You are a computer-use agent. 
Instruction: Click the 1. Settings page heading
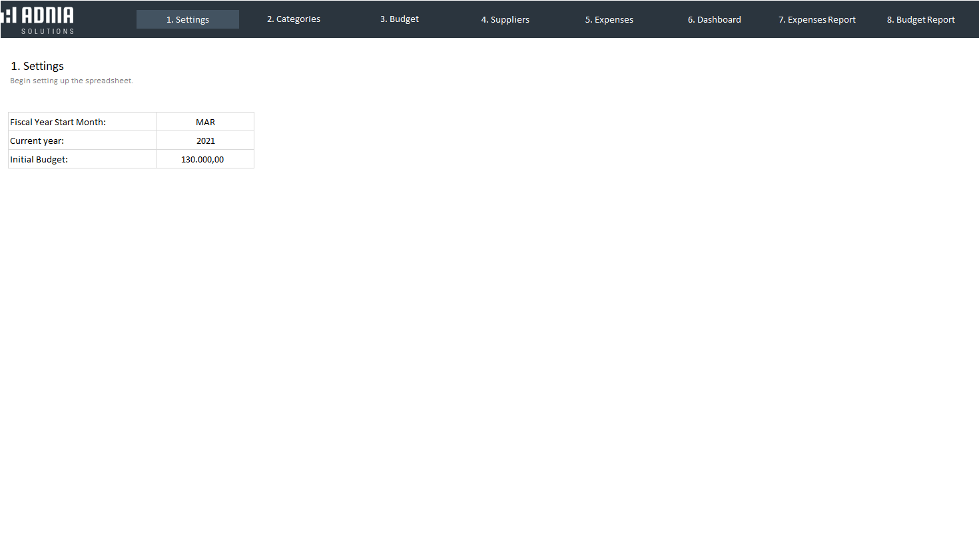click(37, 66)
